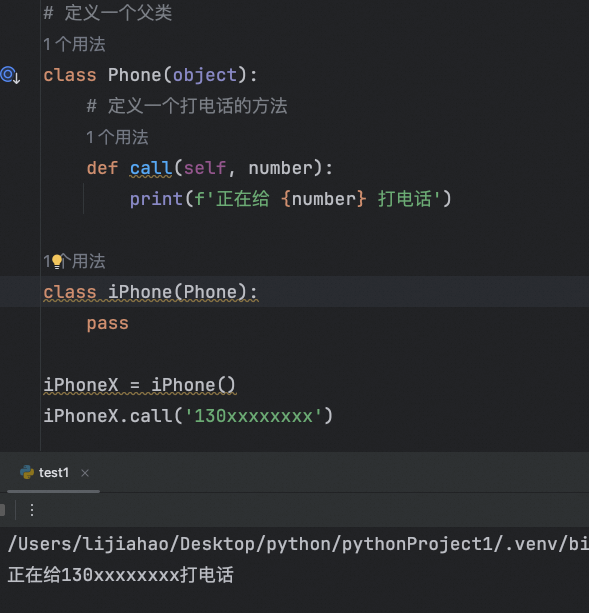
Task: Open the test1 run tab
Action: coord(54,473)
